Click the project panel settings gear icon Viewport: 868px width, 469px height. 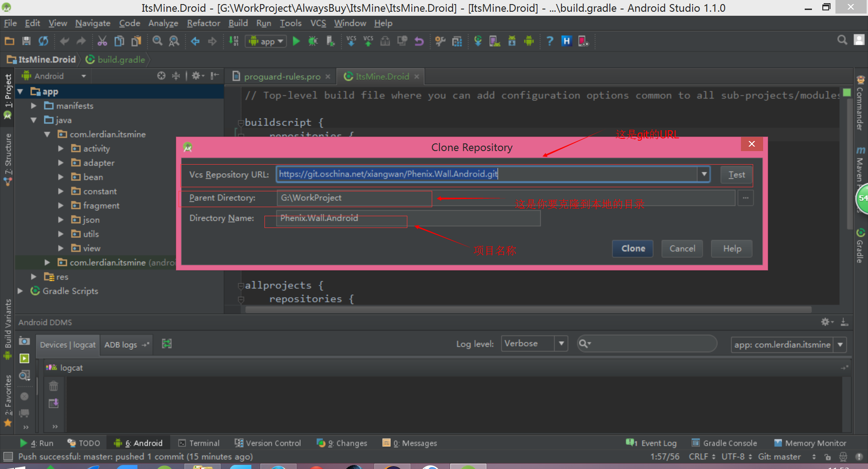198,76
